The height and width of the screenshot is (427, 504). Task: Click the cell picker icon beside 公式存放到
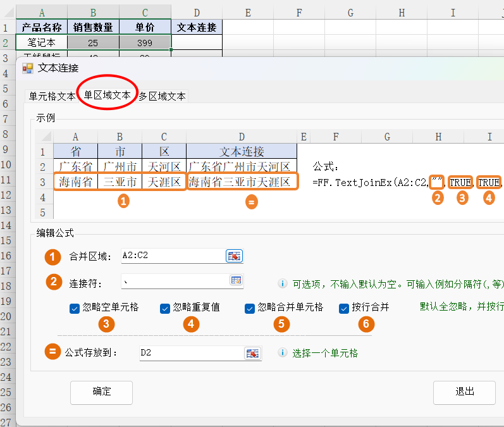click(253, 353)
